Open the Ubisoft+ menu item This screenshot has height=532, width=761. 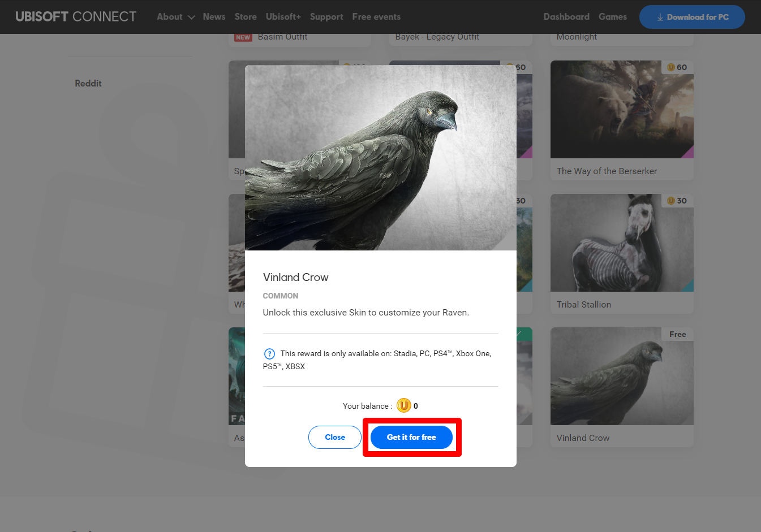point(283,17)
